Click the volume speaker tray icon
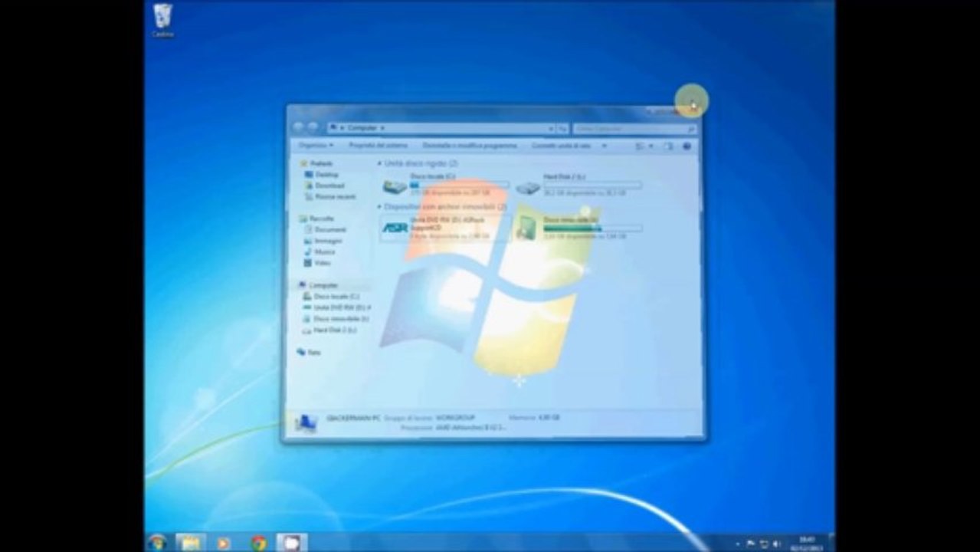This screenshot has height=552, width=980. [776, 544]
